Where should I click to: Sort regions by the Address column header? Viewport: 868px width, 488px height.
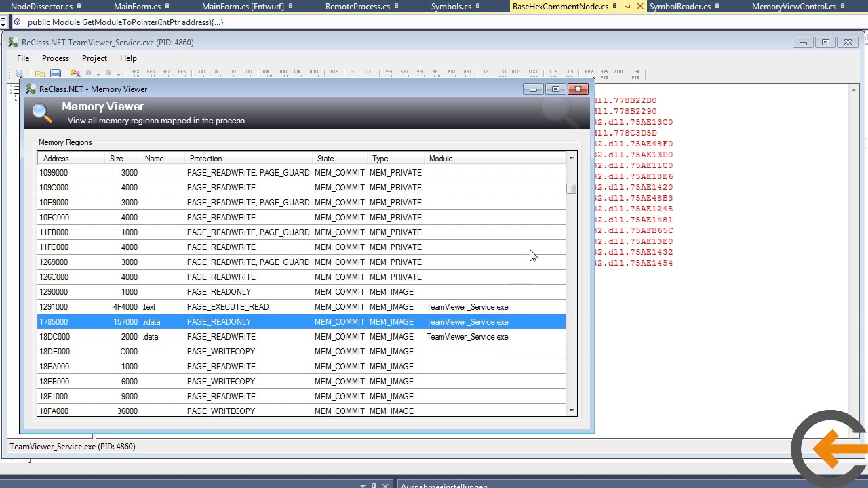[x=72, y=159]
